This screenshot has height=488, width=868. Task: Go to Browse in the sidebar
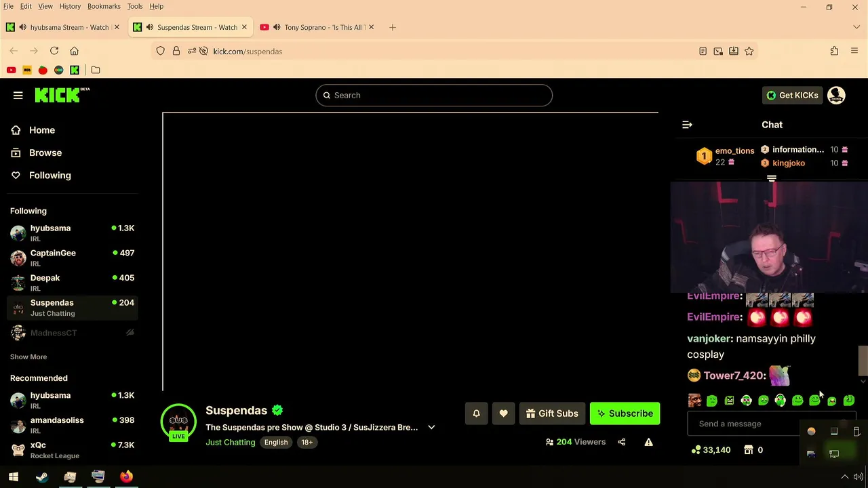(45, 152)
